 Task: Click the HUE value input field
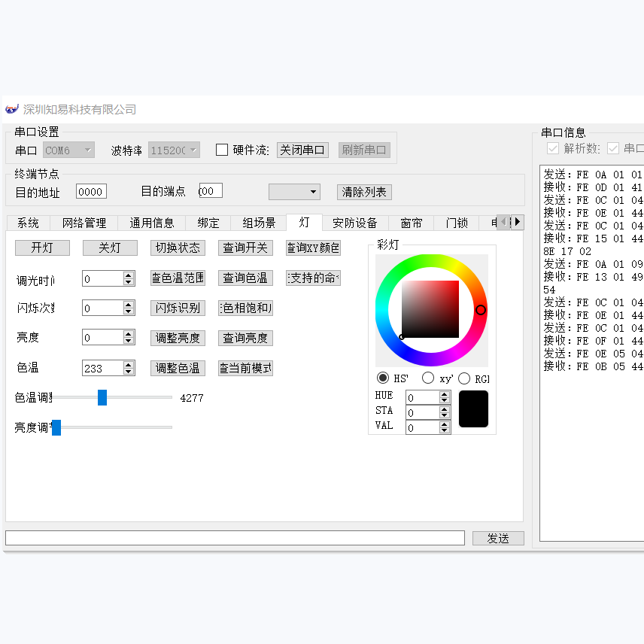tap(422, 397)
